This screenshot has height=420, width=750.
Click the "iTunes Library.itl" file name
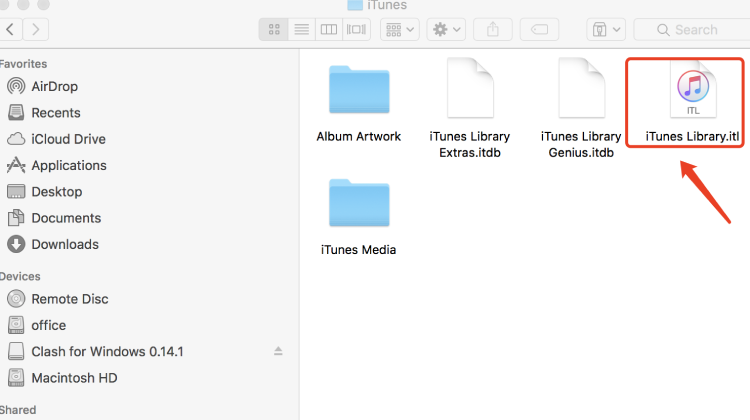[692, 137]
